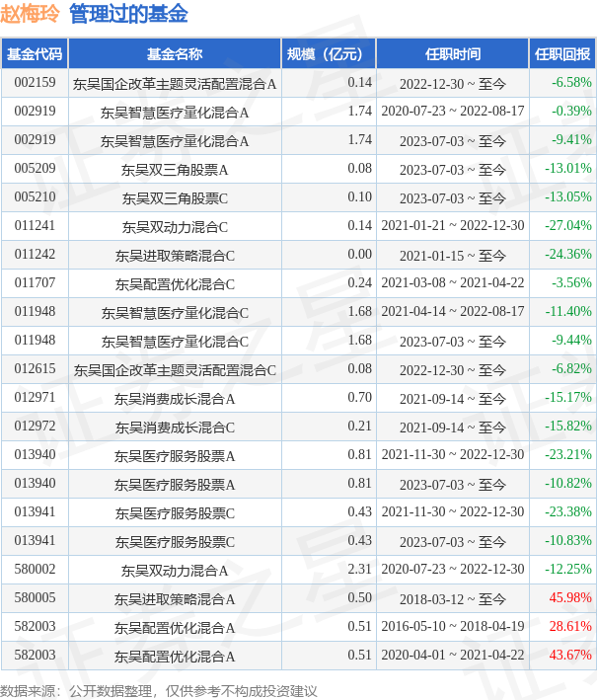Screen dimensions: 597x700
Task: Click the 2.31 scale value
Action: pos(359,569)
